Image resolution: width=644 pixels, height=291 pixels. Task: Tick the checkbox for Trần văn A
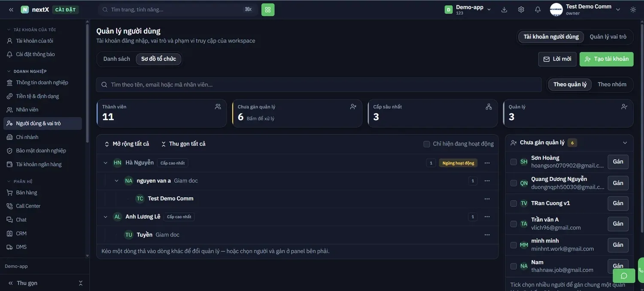(513, 224)
